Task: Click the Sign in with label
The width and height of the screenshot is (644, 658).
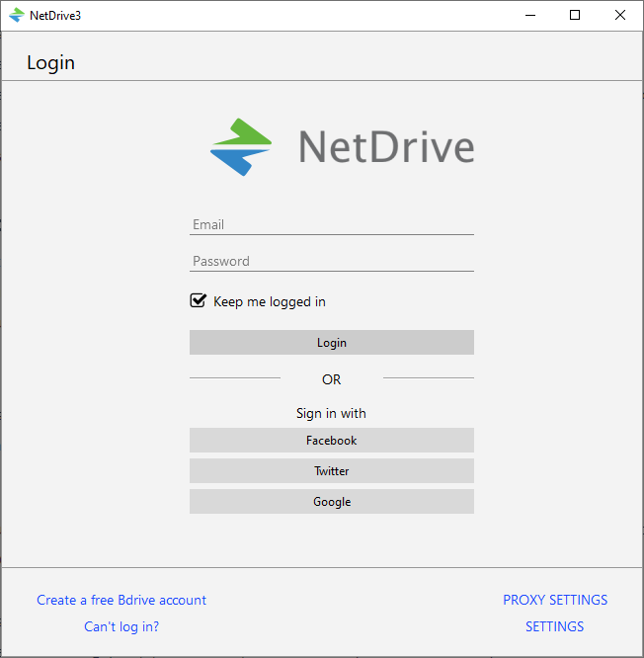Action: tap(331, 413)
